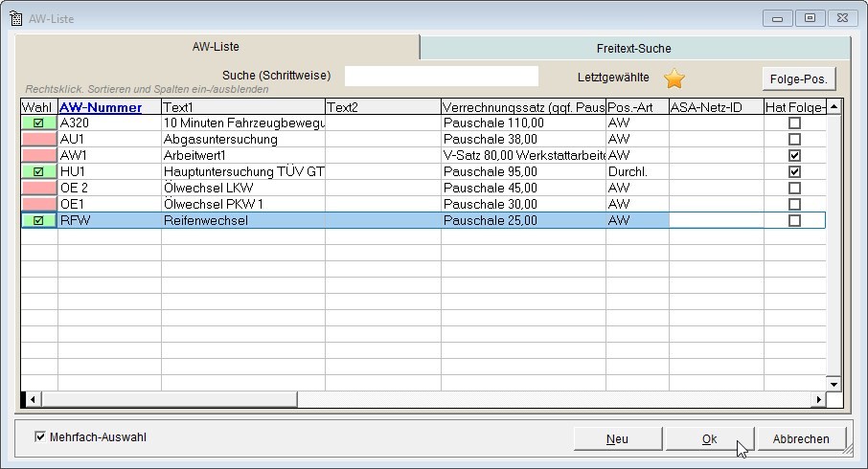The width and height of the screenshot is (868, 469).
Task: Select the A320 AW-Nummer cell
Action: click(109, 123)
